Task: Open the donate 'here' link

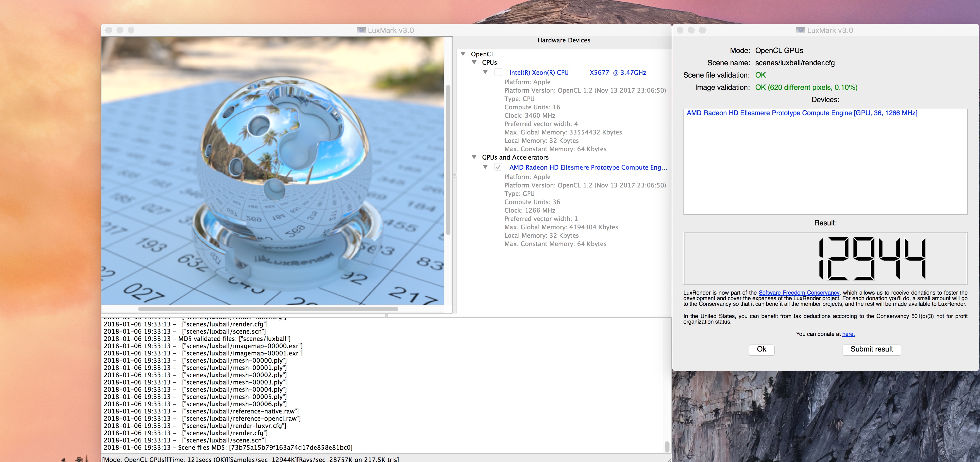Action: click(848, 334)
